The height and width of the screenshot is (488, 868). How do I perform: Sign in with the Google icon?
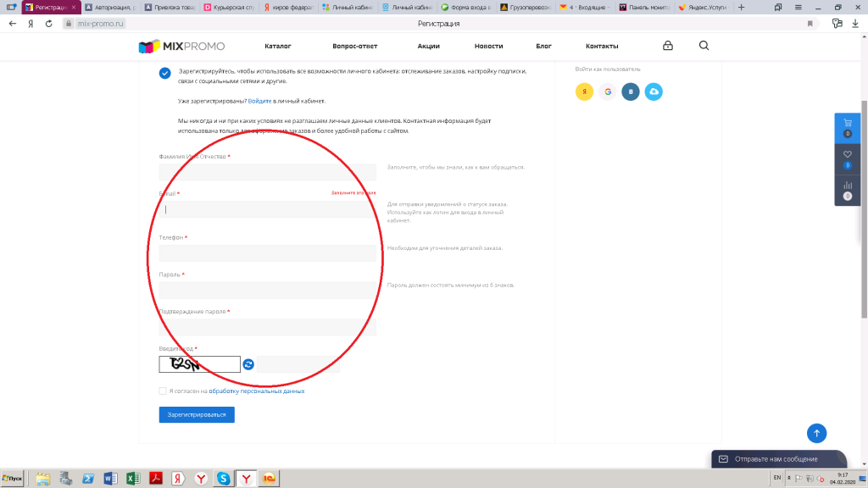click(607, 92)
